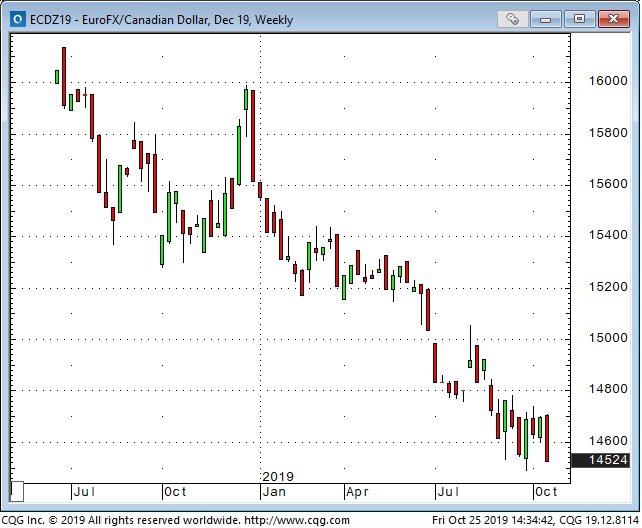Click the CQG chart icon in title bar

coord(18,19)
